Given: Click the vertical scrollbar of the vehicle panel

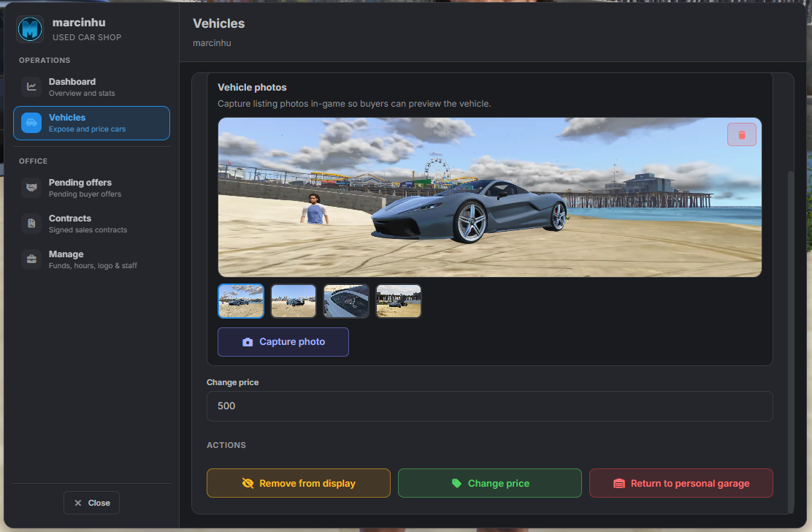Looking at the screenshot, I should (790, 342).
